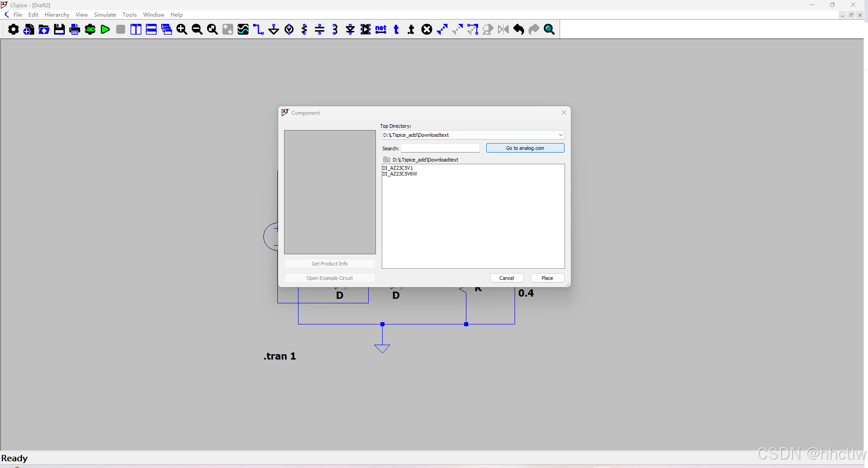Open the Settings gear in toolbar
868x468 pixels.
pos(14,30)
